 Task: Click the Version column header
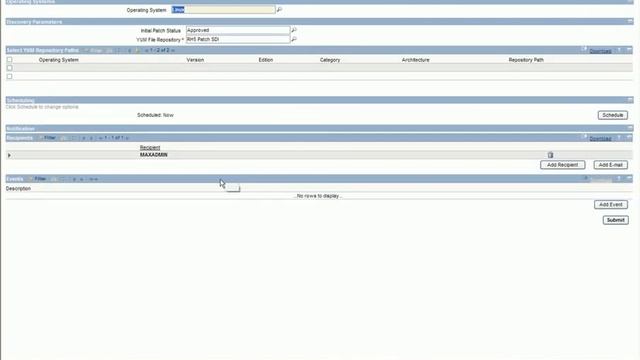(x=195, y=60)
